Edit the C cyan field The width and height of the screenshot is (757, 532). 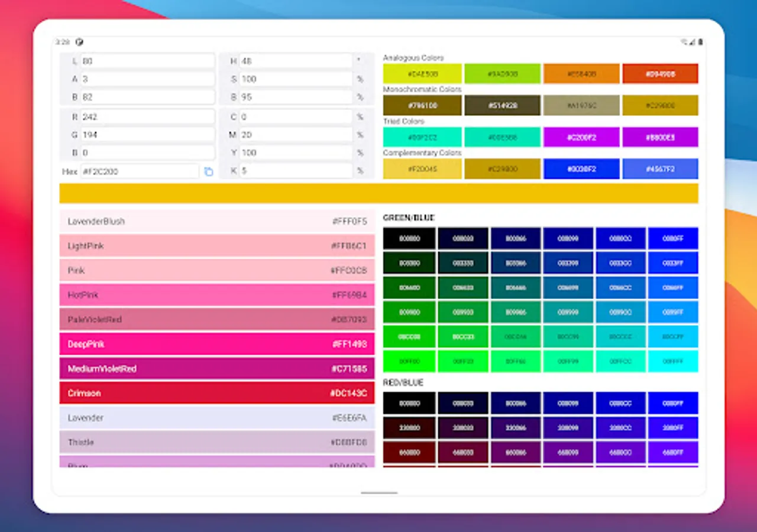coord(296,116)
